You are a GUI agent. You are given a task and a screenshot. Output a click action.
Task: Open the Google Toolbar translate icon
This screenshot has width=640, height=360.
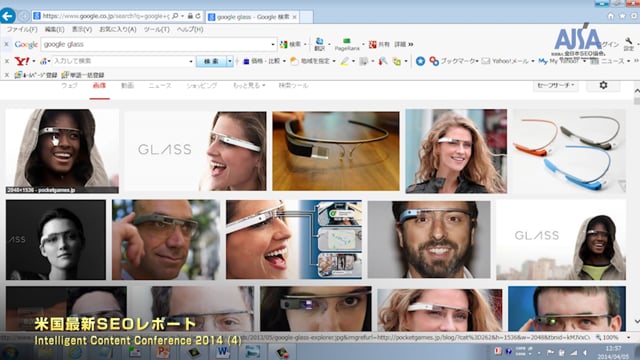(x=320, y=44)
